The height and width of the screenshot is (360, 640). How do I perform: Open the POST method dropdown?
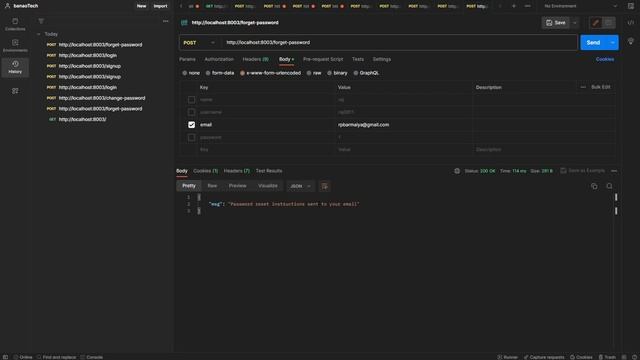tap(199, 42)
